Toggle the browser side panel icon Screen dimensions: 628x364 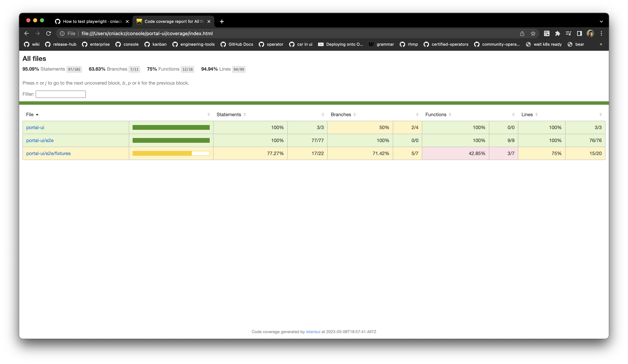coord(579,33)
